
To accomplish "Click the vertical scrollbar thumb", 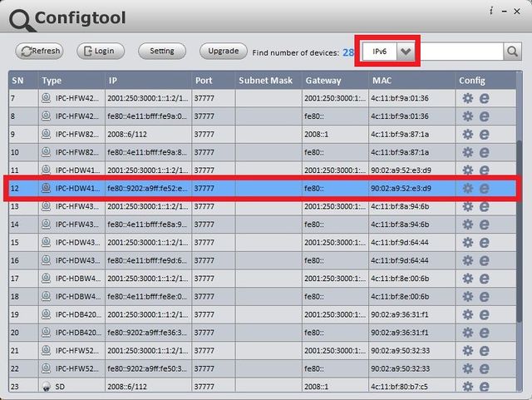I will pos(519,231).
